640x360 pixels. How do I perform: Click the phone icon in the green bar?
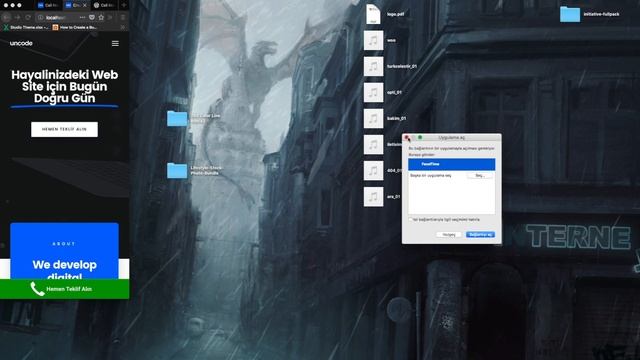tap(37, 289)
